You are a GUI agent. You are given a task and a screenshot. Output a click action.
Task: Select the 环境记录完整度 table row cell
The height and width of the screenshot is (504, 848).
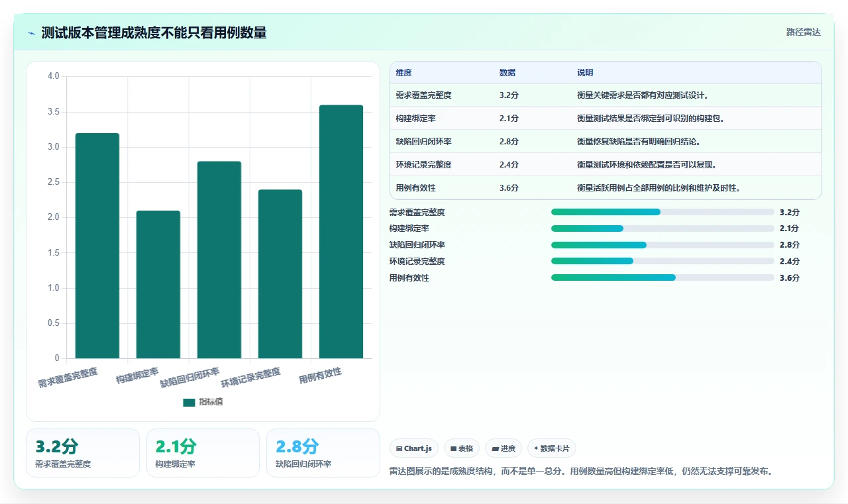[423, 165]
